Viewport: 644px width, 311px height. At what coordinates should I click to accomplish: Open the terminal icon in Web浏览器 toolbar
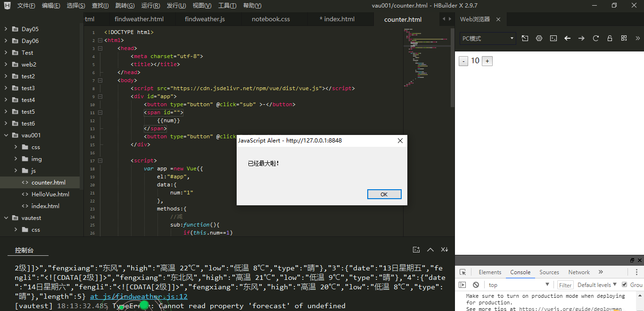coord(553,38)
